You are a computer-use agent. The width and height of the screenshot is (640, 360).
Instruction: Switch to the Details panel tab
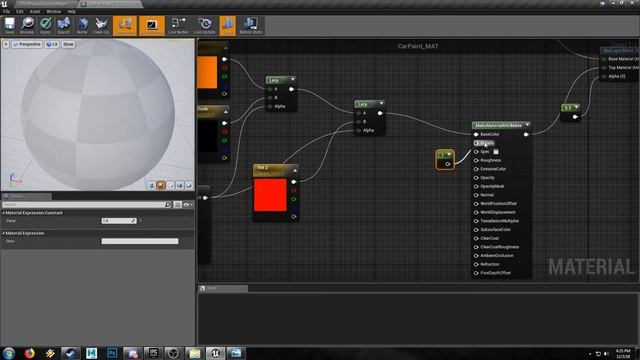pyautogui.click(x=26, y=196)
